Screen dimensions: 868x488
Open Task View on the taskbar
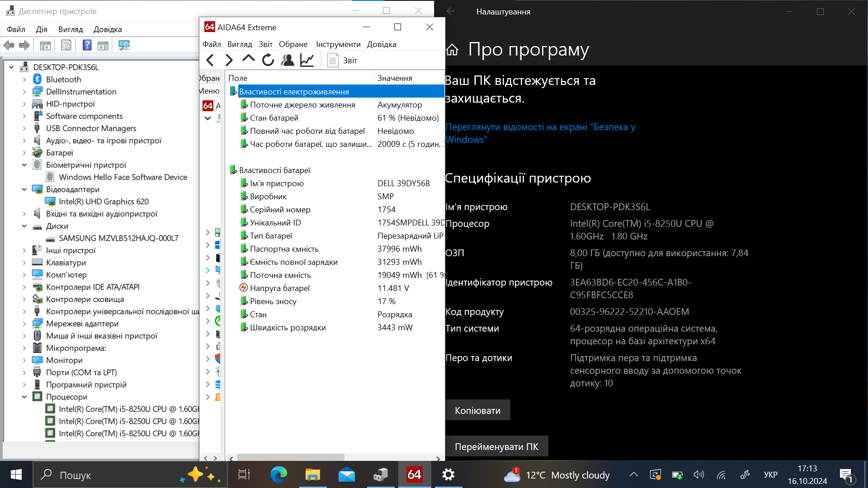(x=244, y=474)
